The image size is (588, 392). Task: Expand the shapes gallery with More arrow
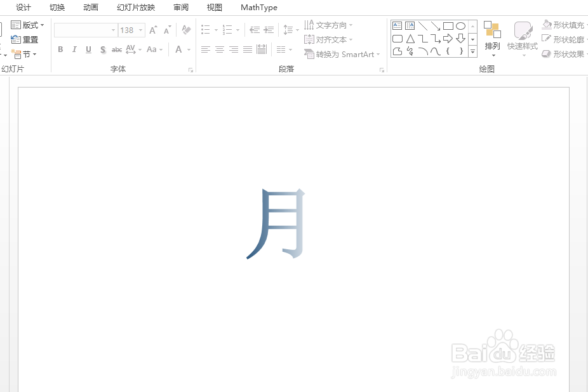point(472,51)
